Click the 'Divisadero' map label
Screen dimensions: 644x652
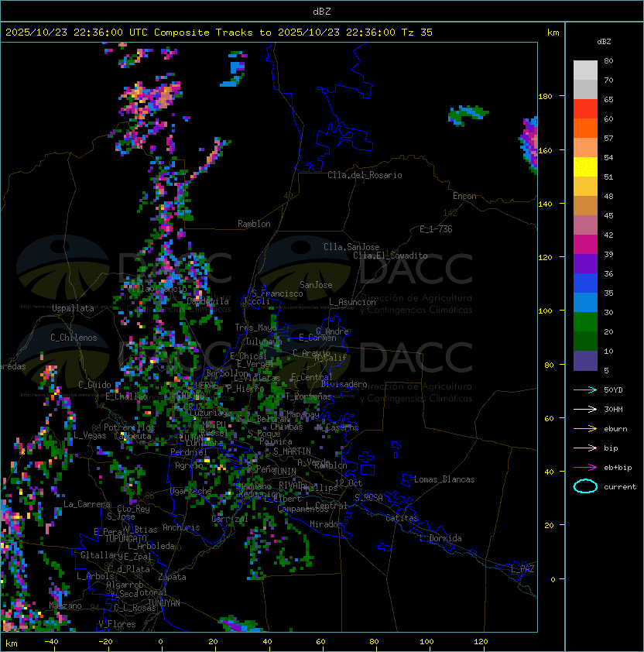point(344,384)
